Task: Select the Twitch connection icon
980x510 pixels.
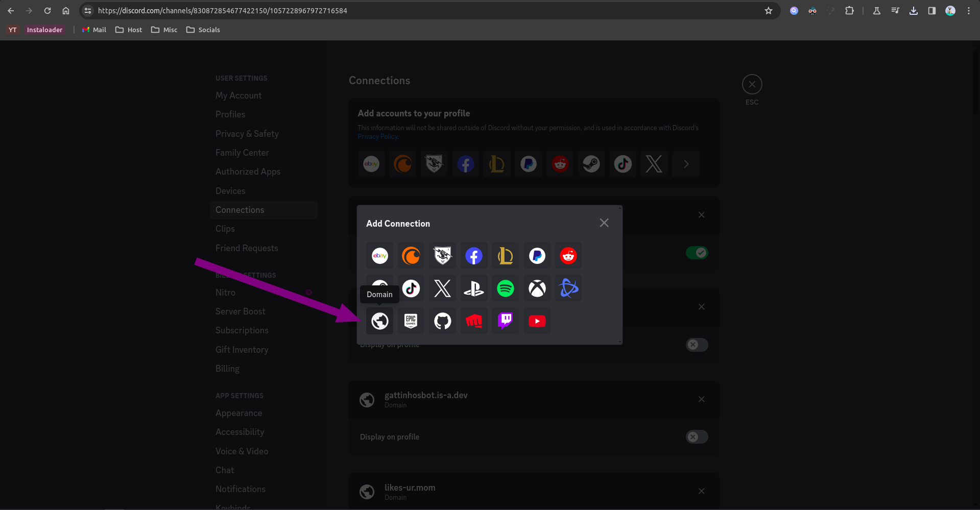Action: [x=506, y=321]
